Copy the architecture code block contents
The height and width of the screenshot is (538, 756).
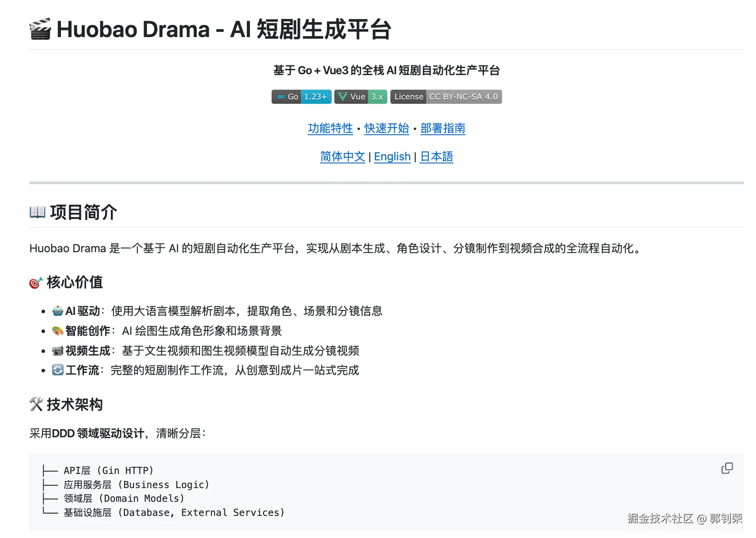727,468
